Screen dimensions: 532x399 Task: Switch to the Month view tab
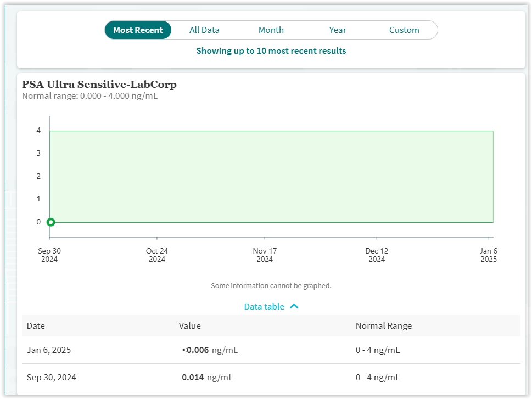tap(271, 30)
